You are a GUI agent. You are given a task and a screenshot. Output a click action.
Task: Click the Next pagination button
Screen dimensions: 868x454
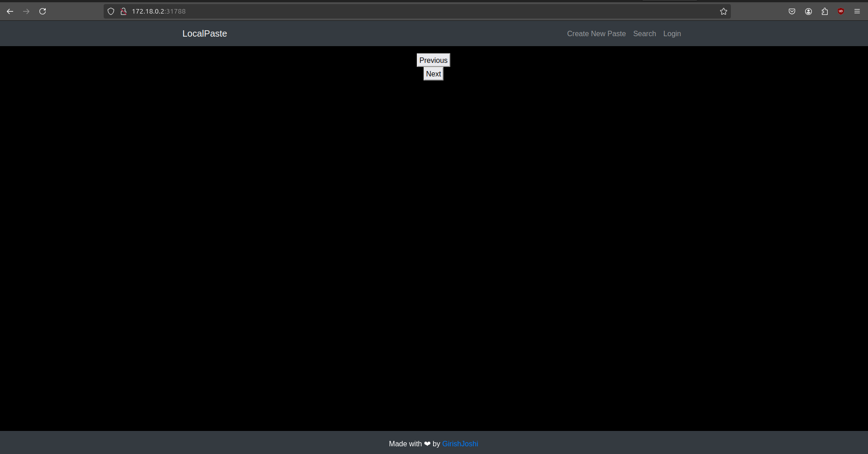coord(433,74)
